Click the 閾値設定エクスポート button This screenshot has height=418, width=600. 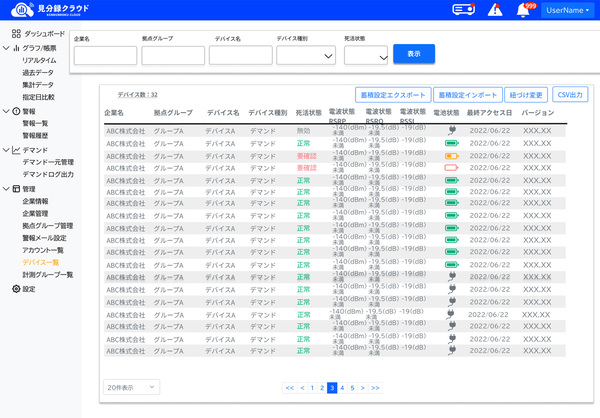point(392,93)
